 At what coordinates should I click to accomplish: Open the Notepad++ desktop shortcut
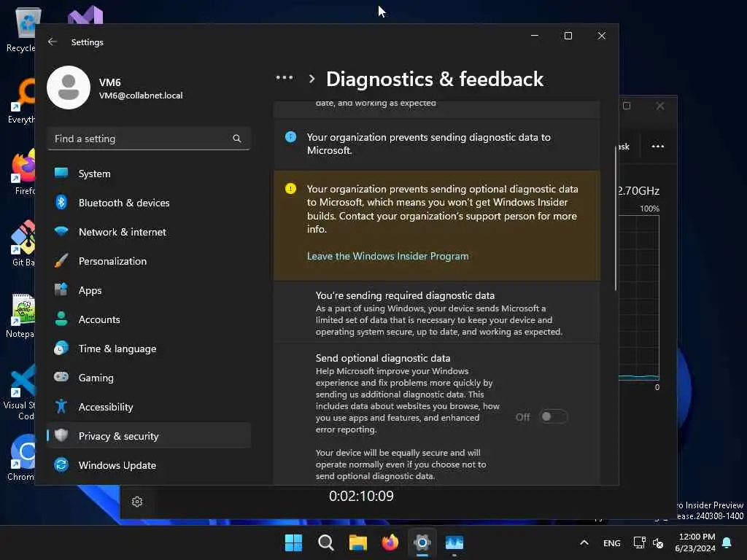[x=21, y=316]
